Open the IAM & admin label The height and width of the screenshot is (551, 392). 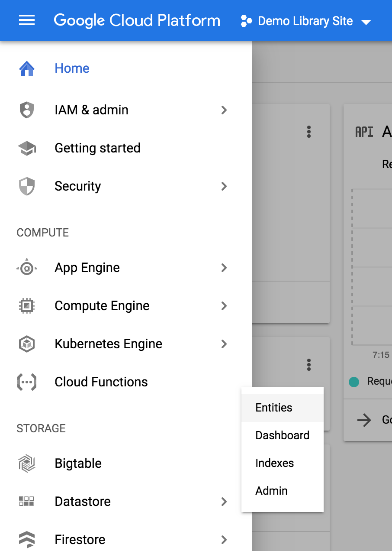pyautogui.click(x=92, y=110)
